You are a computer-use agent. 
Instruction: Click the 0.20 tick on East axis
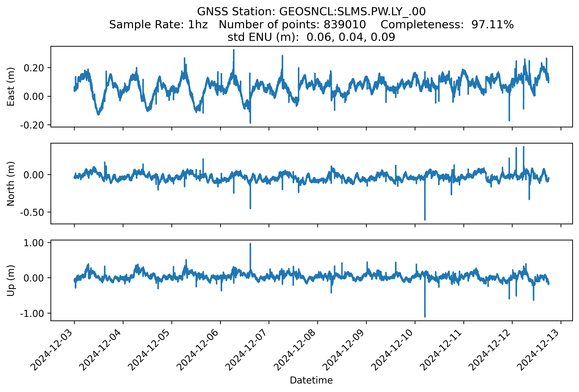34,68
